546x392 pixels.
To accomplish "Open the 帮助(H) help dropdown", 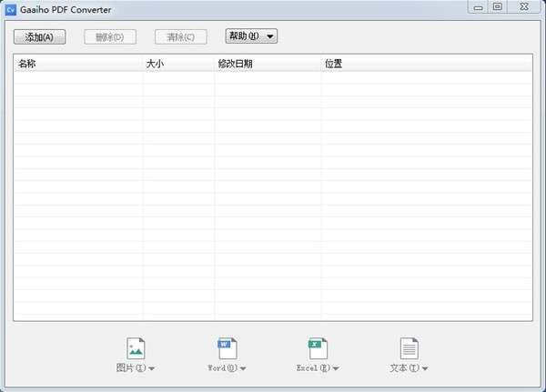I will (x=251, y=35).
